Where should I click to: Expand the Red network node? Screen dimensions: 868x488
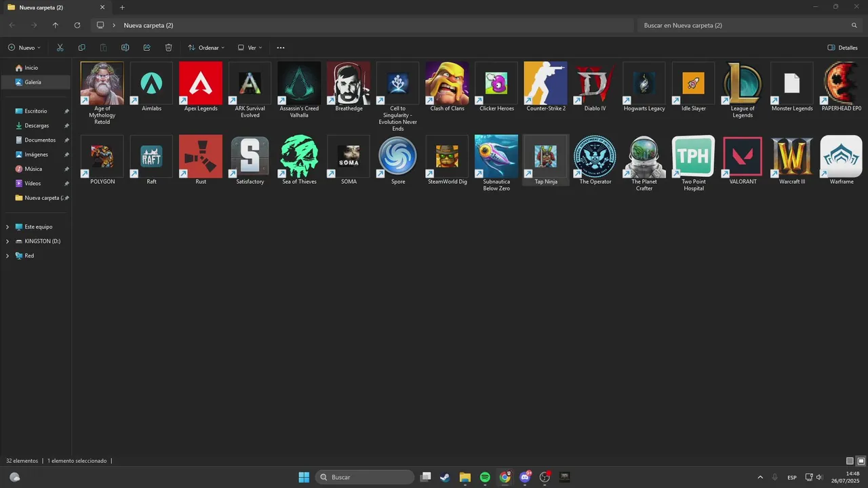(x=7, y=256)
